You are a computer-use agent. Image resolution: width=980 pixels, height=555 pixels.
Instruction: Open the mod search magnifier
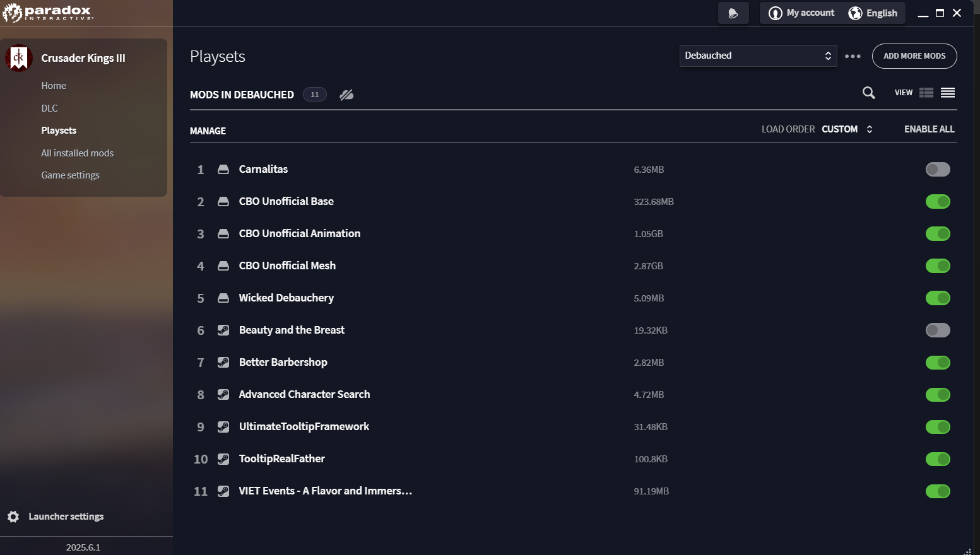click(x=869, y=93)
